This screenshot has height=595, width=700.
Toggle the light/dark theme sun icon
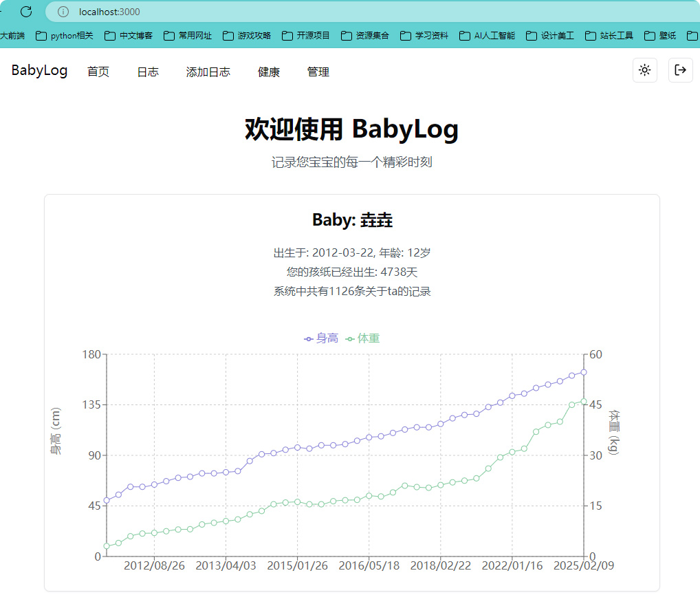tap(644, 70)
